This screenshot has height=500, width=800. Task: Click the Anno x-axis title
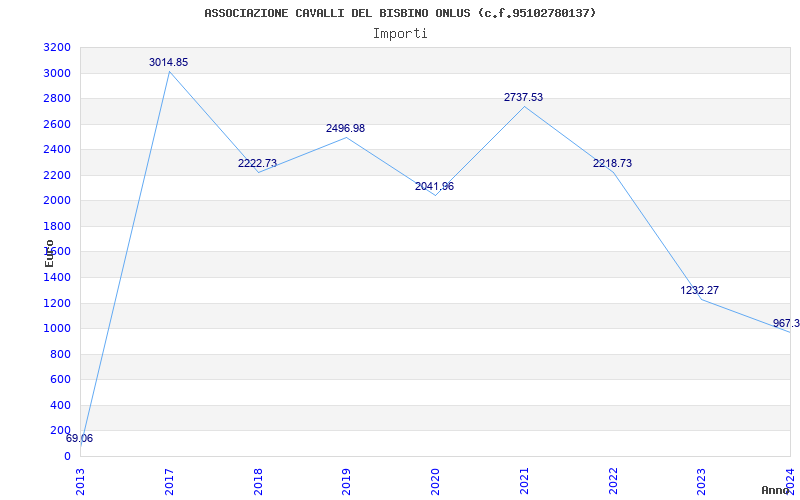click(x=776, y=490)
